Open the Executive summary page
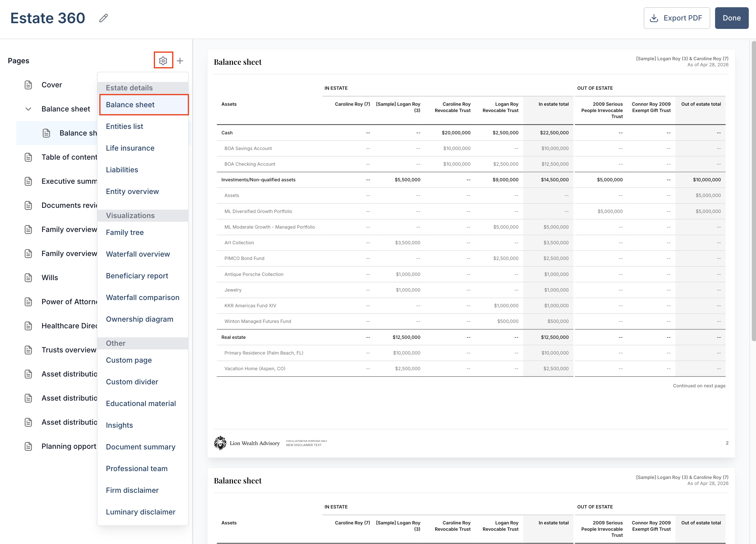 click(69, 181)
